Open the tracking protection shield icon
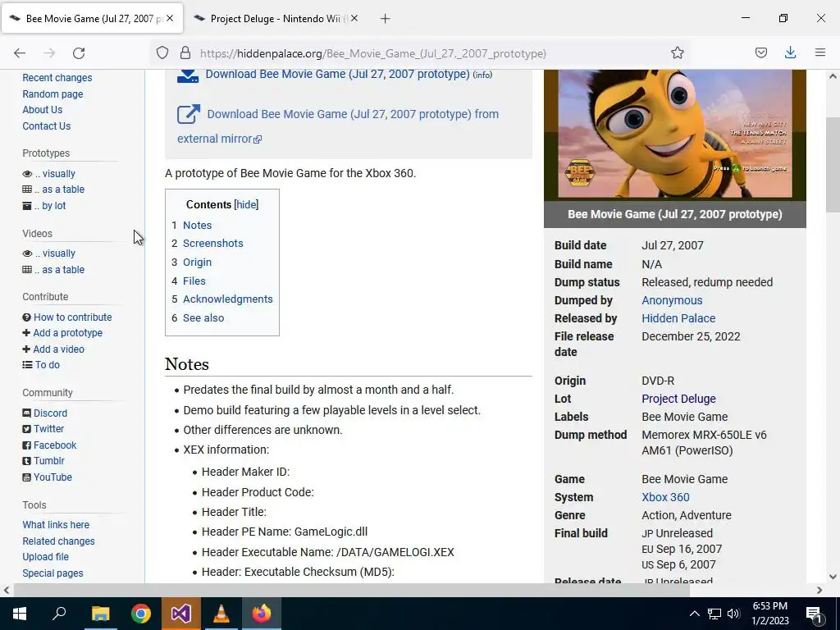Screen dimensions: 840x630 (162, 53)
